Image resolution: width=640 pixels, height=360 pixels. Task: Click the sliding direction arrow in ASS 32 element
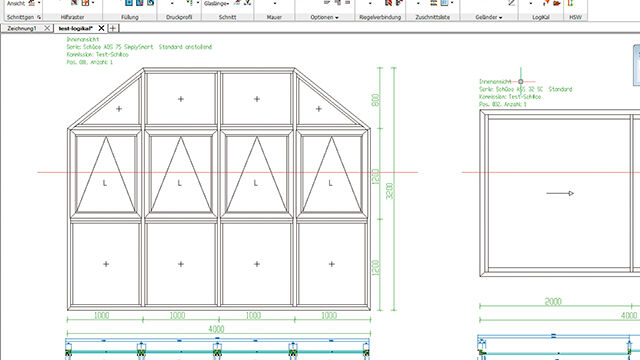pyautogui.click(x=560, y=193)
